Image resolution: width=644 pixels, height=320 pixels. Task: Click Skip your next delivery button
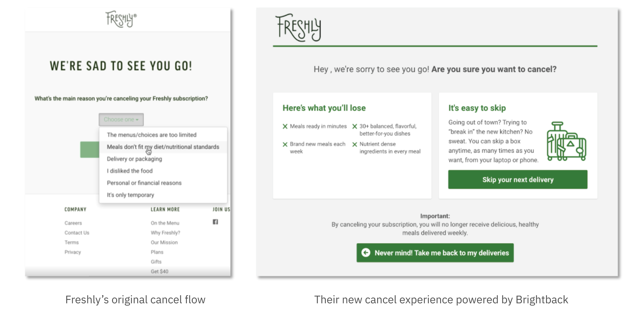(518, 179)
